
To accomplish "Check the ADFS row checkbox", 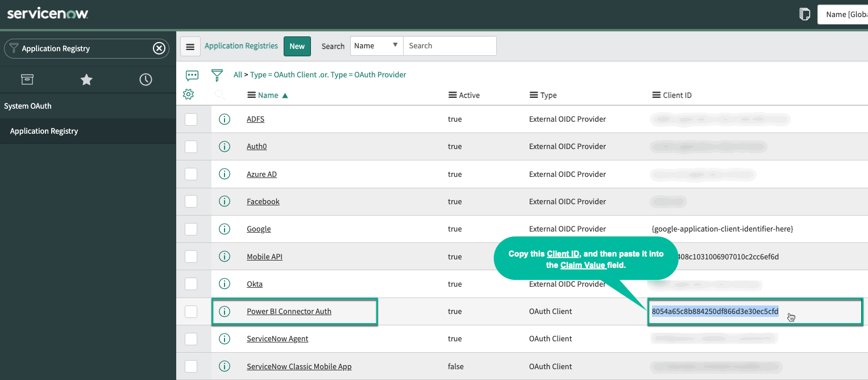I will point(191,119).
